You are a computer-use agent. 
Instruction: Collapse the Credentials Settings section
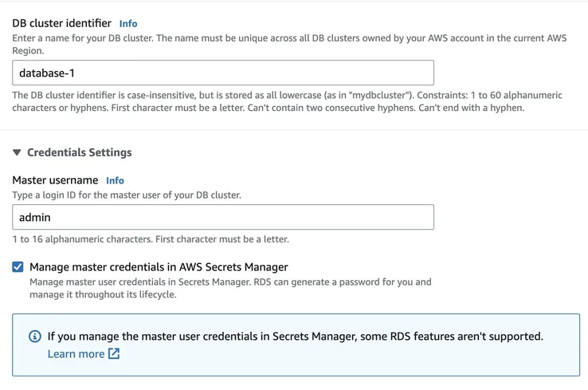[17, 152]
